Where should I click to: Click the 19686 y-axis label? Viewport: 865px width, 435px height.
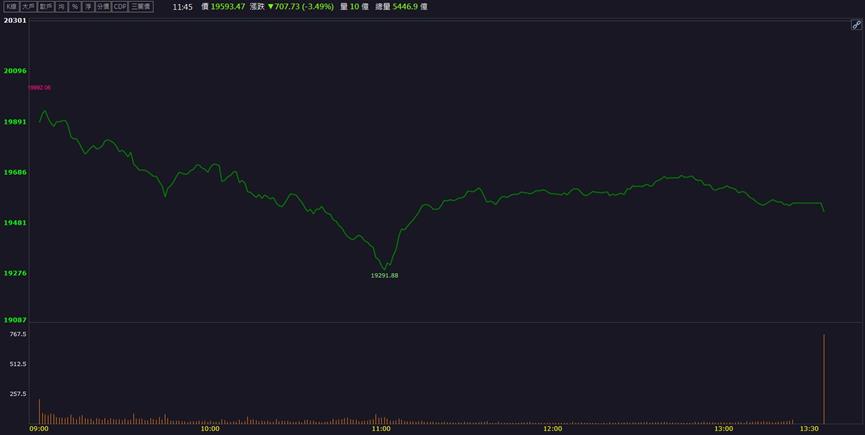(x=15, y=172)
